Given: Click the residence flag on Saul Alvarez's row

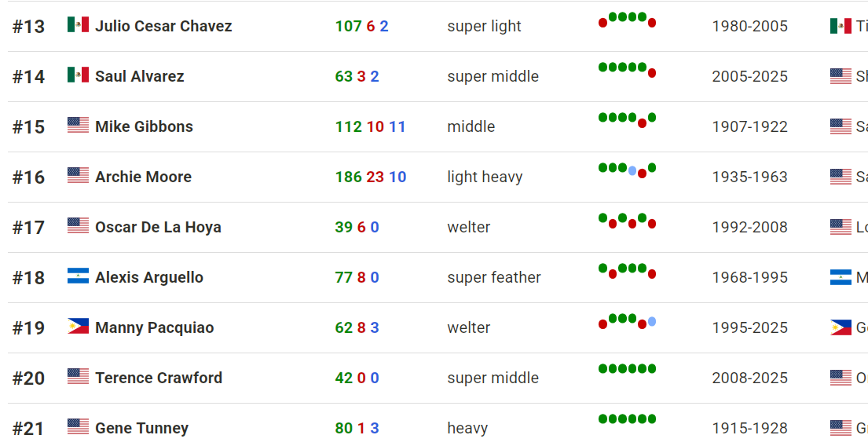Looking at the screenshot, I should [x=841, y=76].
